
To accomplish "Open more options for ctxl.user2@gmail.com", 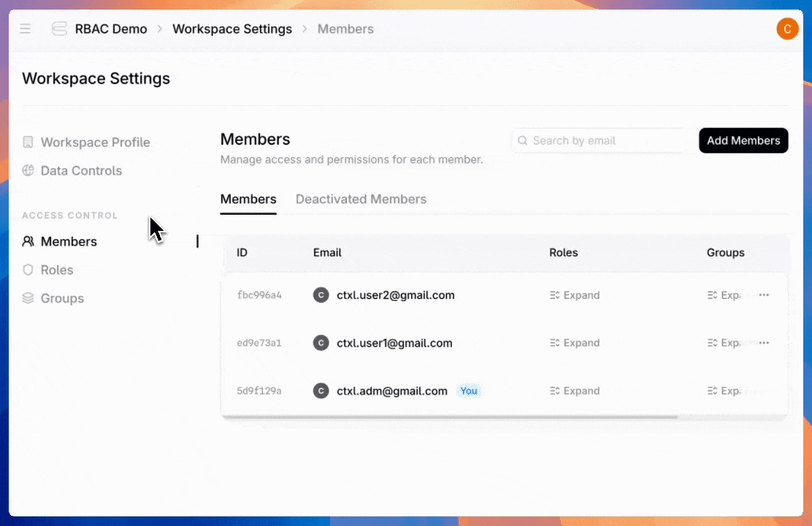I will tap(764, 295).
